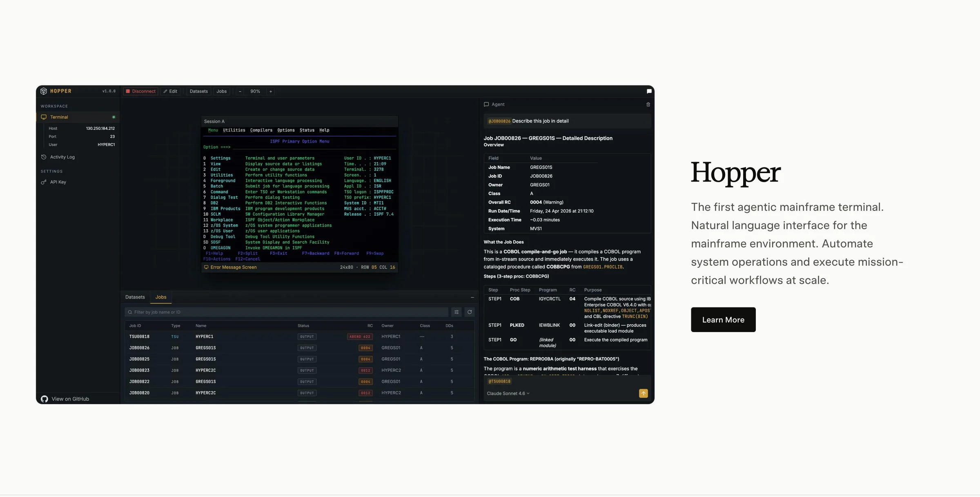Click the Hopper logo icon
980x497 pixels.
[44, 91]
